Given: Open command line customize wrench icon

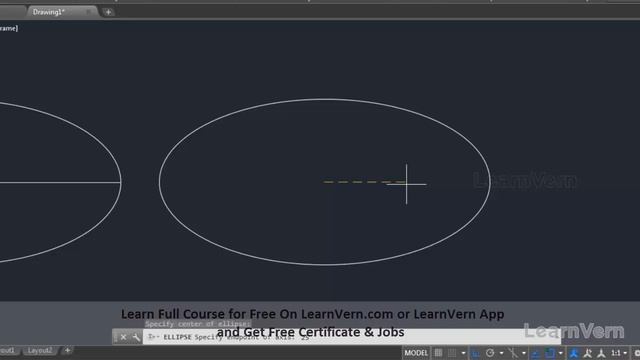Looking at the screenshot, I should coord(136,337).
